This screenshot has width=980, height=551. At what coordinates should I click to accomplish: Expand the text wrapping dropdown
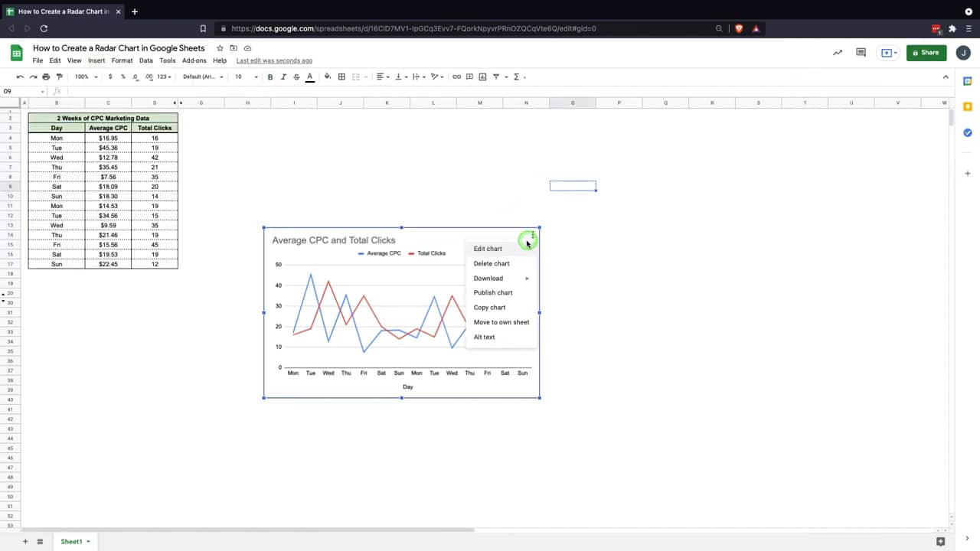[419, 77]
